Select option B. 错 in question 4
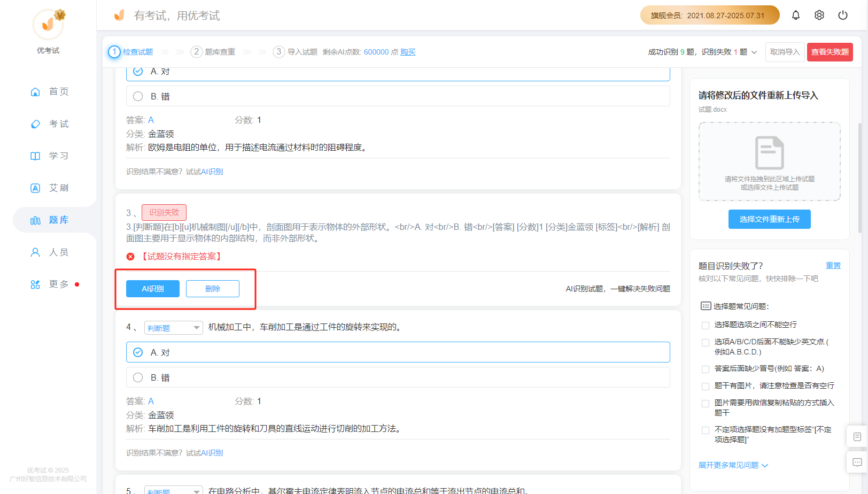Viewport: 868px width, 494px height. click(398, 377)
